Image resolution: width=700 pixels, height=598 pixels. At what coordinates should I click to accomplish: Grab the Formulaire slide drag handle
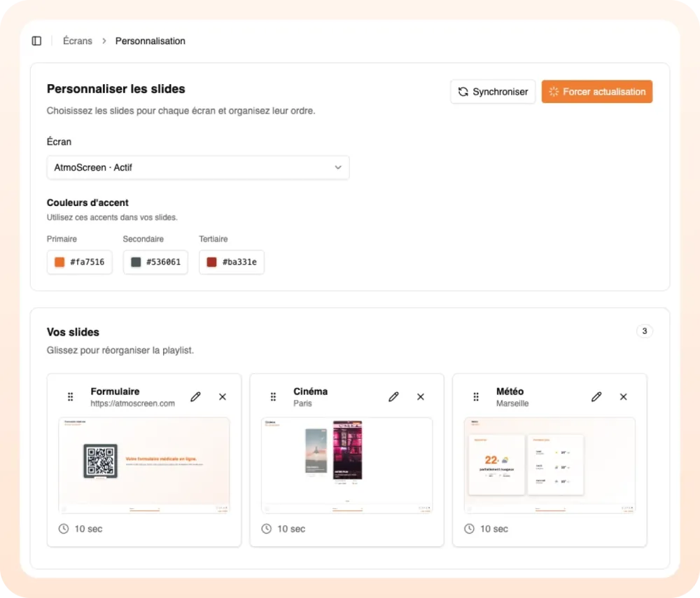[x=71, y=396]
